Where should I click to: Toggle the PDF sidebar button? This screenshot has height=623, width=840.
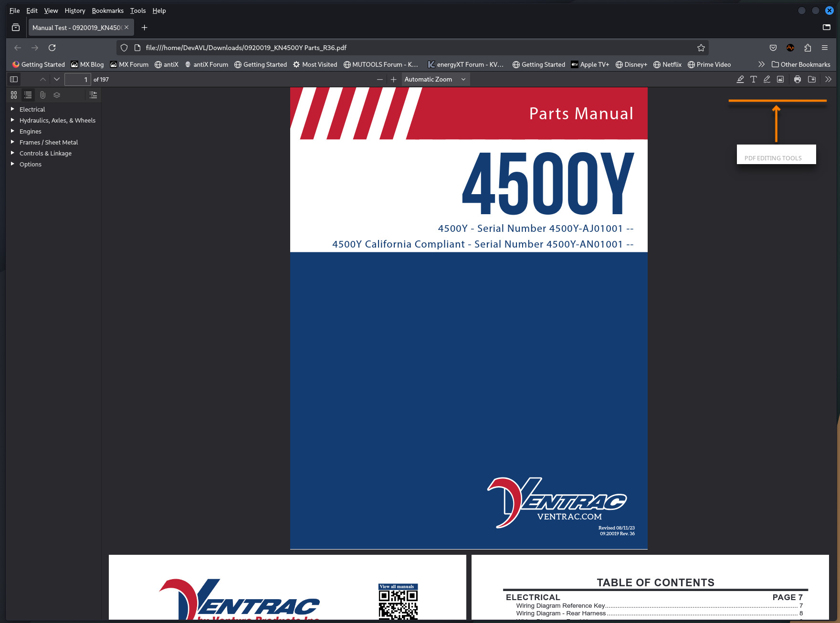click(14, 79)
